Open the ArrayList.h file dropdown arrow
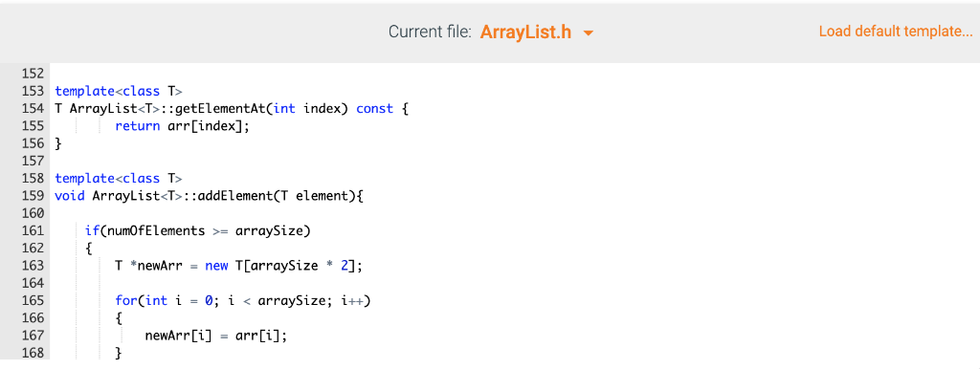The height and width of the screenshot is (369, 980). pos(589,33)
